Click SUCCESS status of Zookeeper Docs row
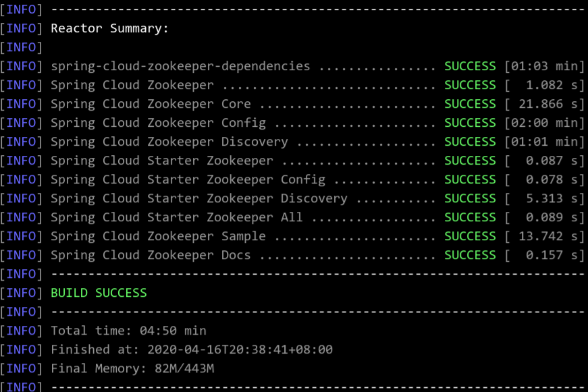The height and width of the screenshot is (392, 588). tap(470, 255)
